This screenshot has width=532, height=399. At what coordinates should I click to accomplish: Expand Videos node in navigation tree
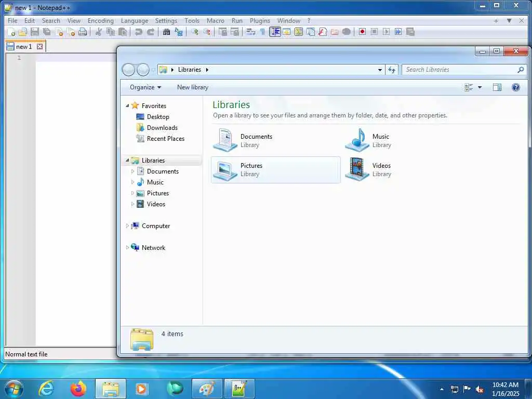coord(132,204)
